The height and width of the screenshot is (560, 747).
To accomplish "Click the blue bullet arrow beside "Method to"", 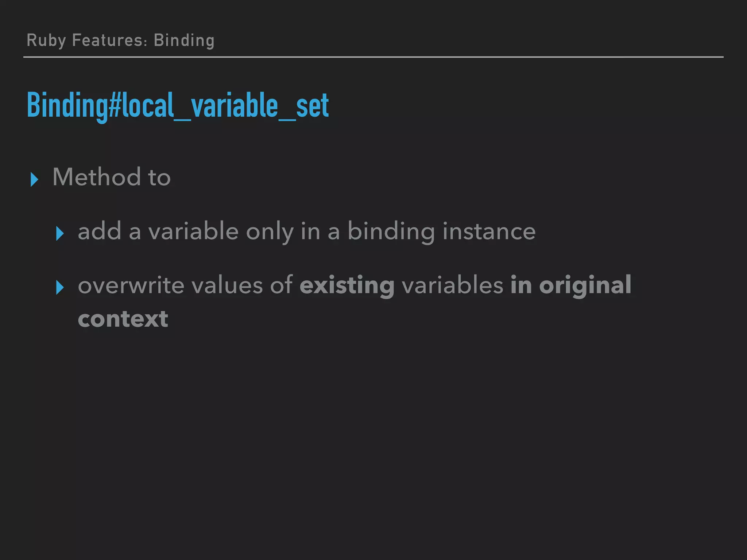I will tap(34, 179).
